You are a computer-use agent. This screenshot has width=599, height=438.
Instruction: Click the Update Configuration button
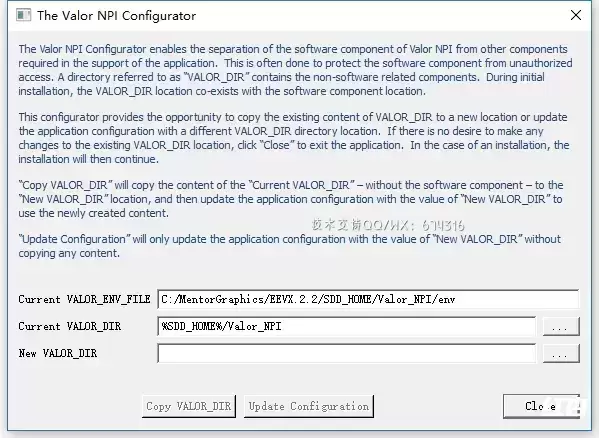[309, 406]
